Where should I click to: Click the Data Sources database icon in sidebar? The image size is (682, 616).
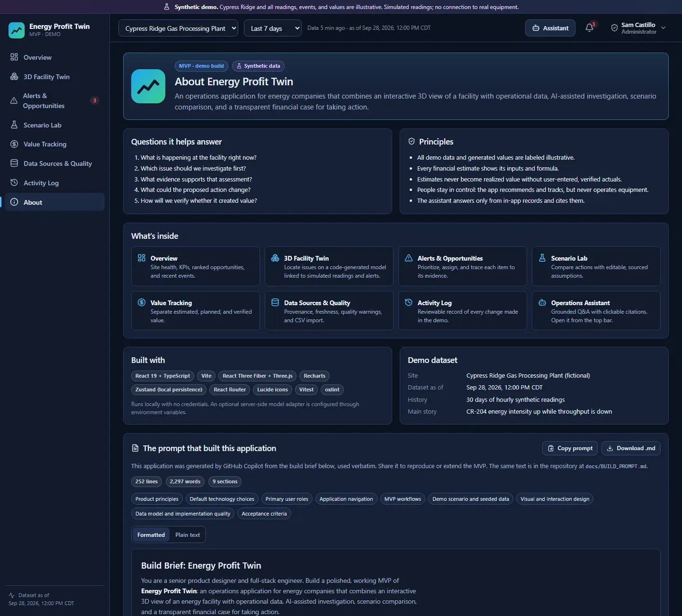click(14, 163)
